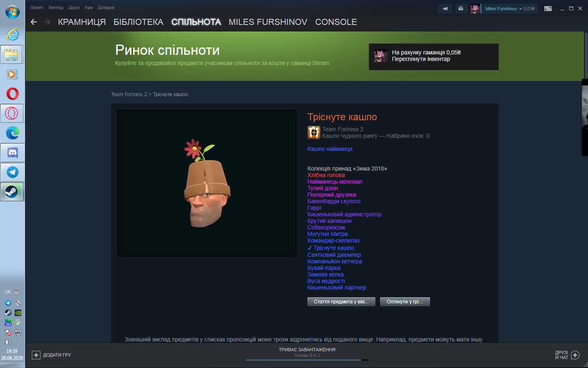588x368 pixels.
Task: Click Оглянути у грі button
Action: tap(405, 302)
